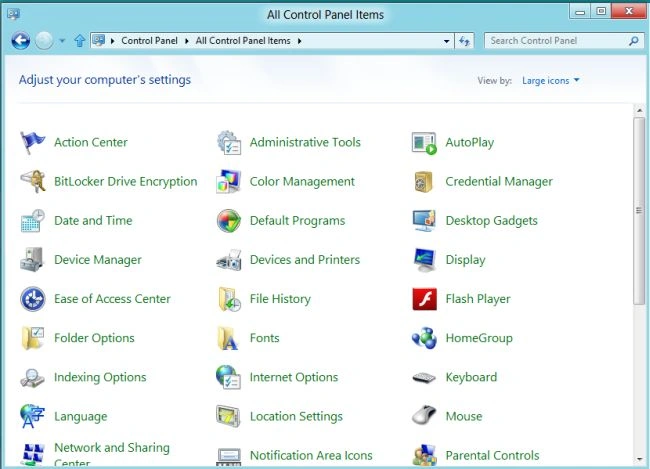The image size is (650, 469).
Task: Open the Credential Manager safe icon
Action: click(423, 182)
